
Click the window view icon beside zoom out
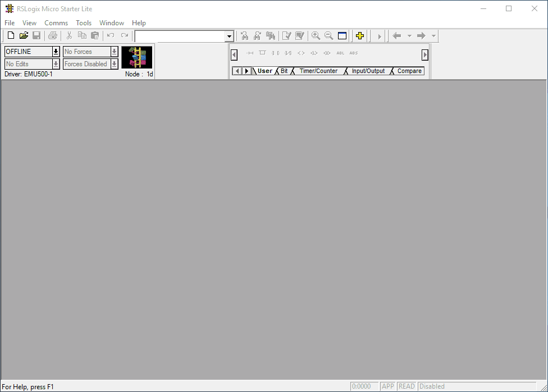click(x=342, y=36)
